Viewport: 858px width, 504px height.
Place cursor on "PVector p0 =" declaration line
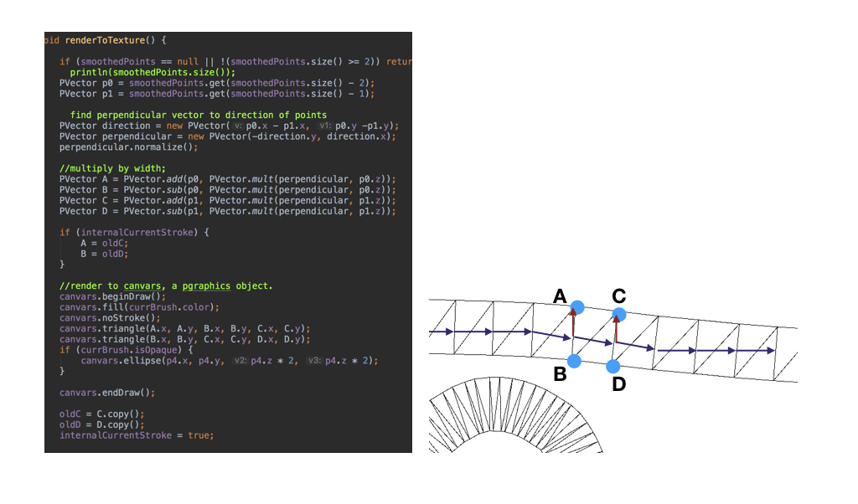click(x=217, y=83)
